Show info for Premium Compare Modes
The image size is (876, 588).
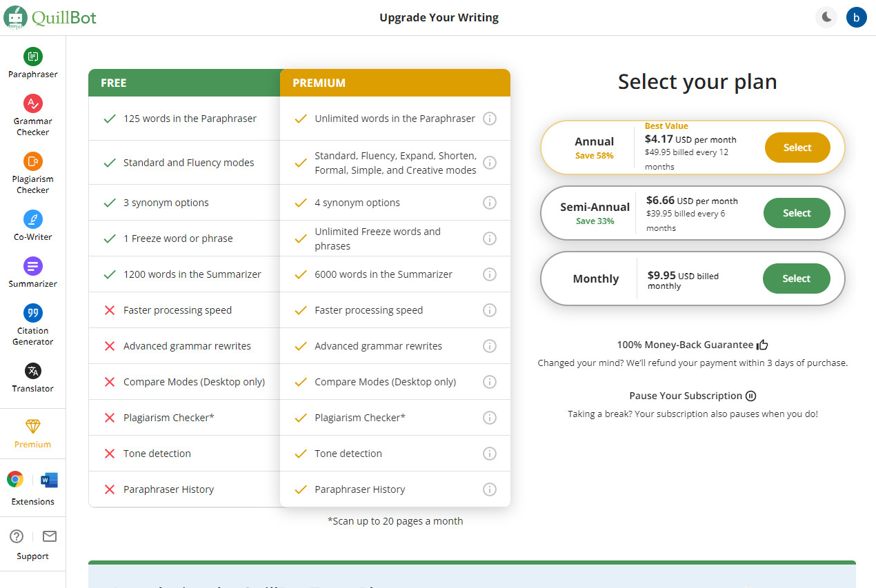click(x=490, y=382)
